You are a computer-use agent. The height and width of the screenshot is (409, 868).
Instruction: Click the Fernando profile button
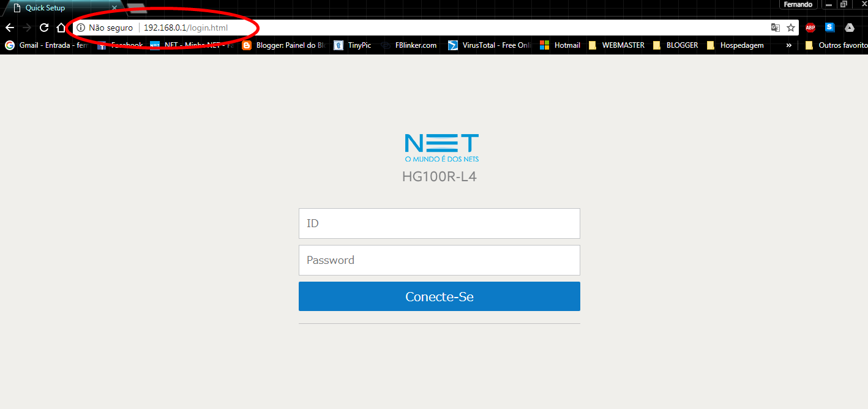(798, 4)
